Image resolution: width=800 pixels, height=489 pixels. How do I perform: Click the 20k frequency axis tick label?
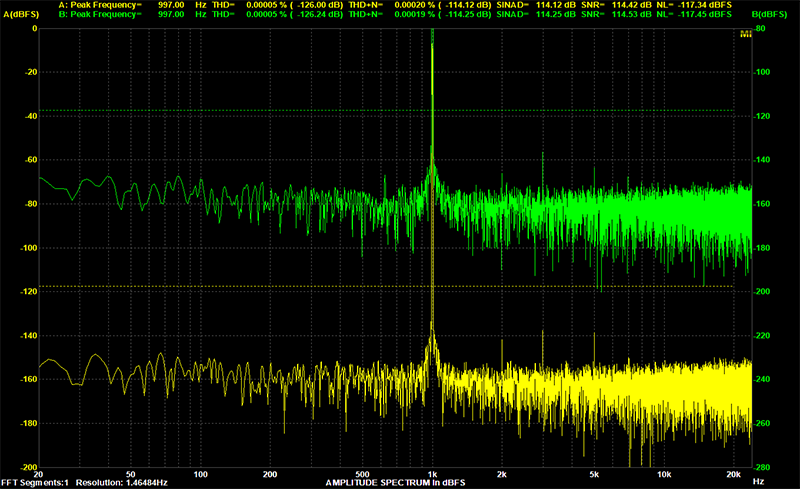[733, 474]
